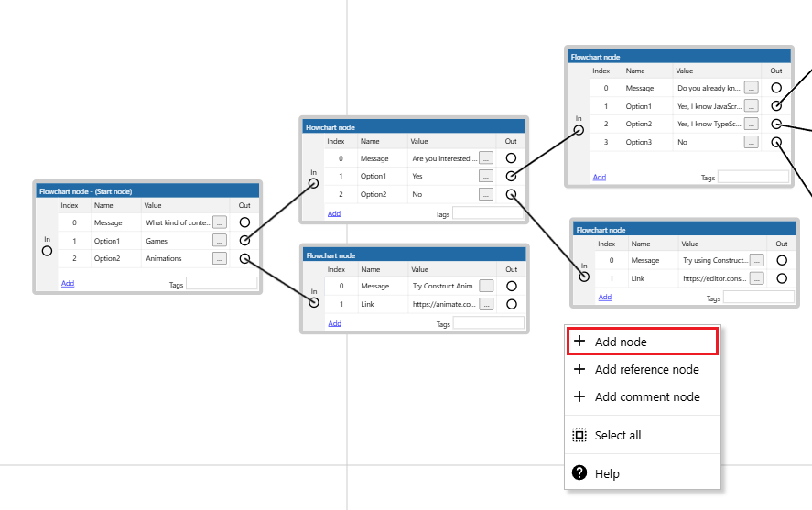Click Out connector of 'Are you interested' message row
The width and height of the screenshot is (812, 510).
click(x=511, y=158)
